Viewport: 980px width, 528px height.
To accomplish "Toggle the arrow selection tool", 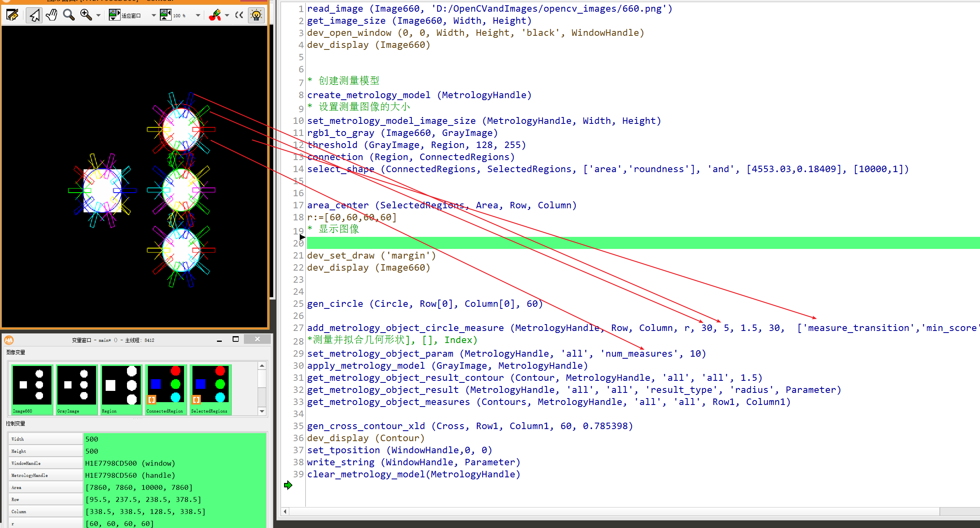I will tap(34, 15).
